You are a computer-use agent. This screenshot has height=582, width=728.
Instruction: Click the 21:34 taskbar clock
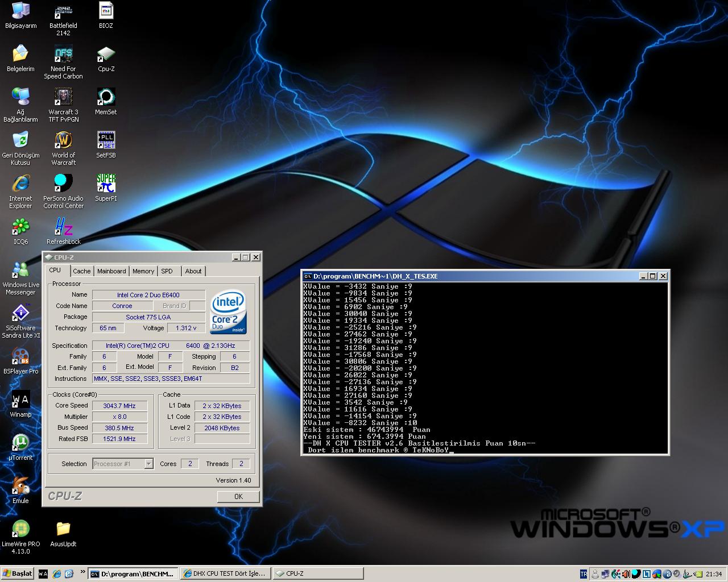(x=713, y=574)
